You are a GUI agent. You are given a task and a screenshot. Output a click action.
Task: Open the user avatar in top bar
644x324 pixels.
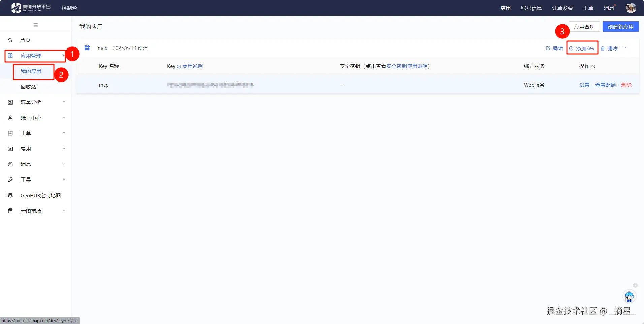[x=631, y=8]
